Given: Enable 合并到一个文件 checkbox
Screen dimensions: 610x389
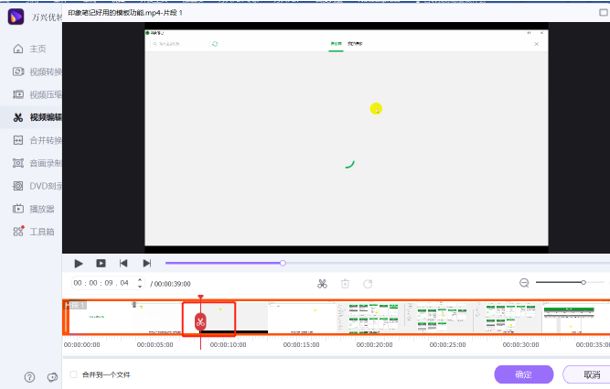Looking at the screenshot, I should point(73,375).
